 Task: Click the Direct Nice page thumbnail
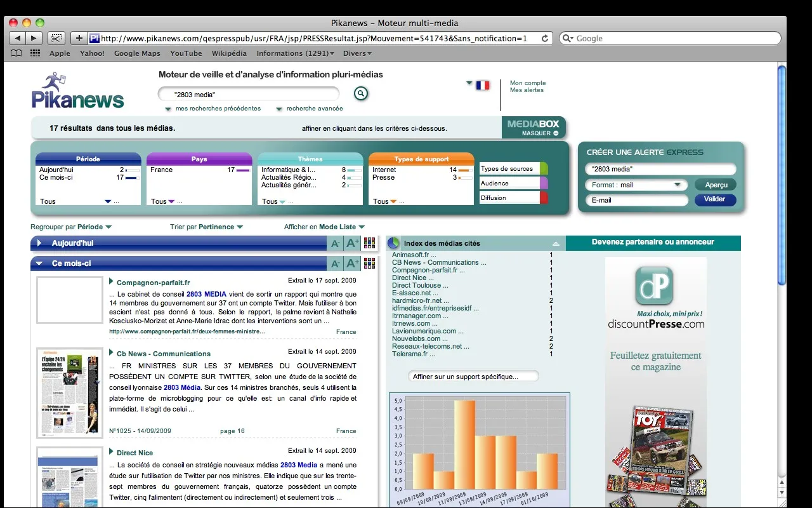tap(70, 477)
